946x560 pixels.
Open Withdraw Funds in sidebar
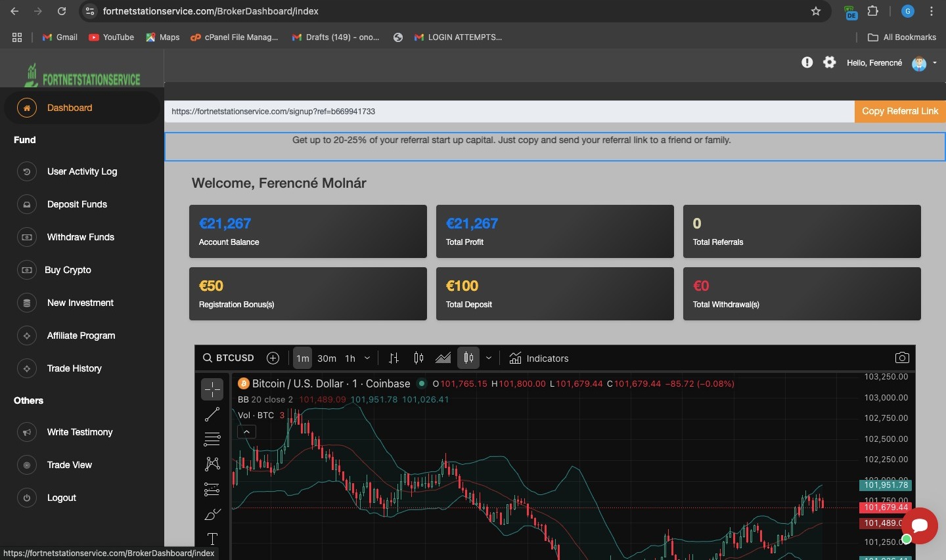pyautogui.click(x=80, y=237)
